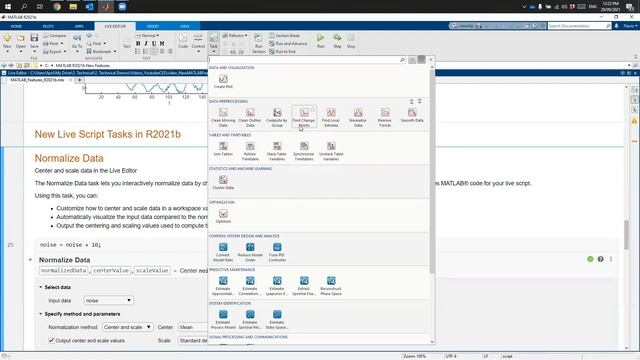Insert the Estimate Lyapunov Exponent task
Screen dimensions: 640x360
point(277,286)
